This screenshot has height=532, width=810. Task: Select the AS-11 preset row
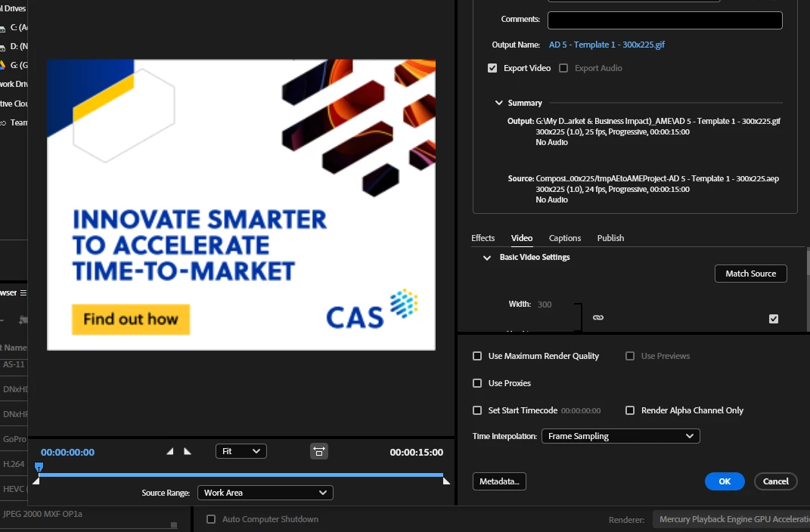(x=14, y=364)
